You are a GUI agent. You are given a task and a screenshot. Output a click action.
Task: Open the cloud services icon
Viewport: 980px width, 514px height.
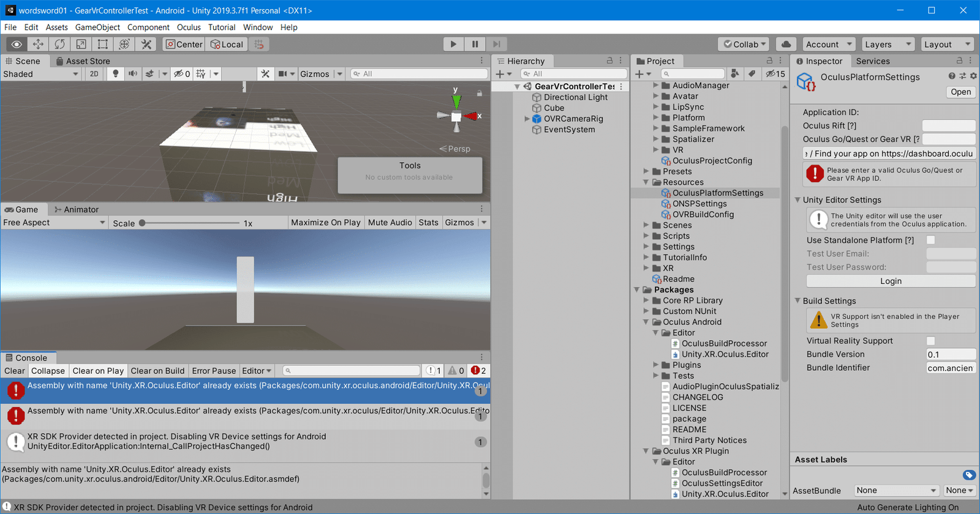pyautogui.click(x=786, y=44)
